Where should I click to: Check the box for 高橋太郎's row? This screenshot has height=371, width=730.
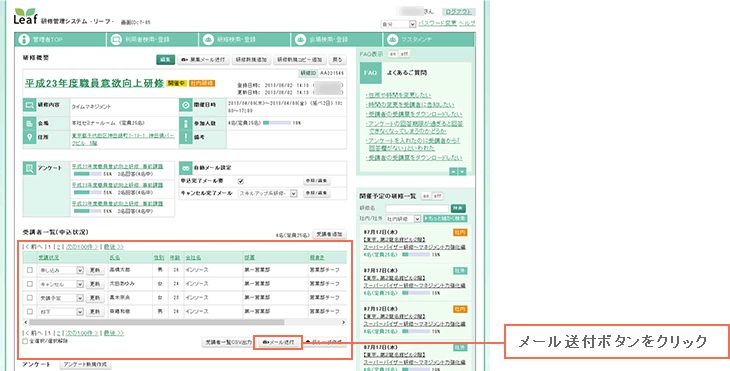click(x=30, y=270)
